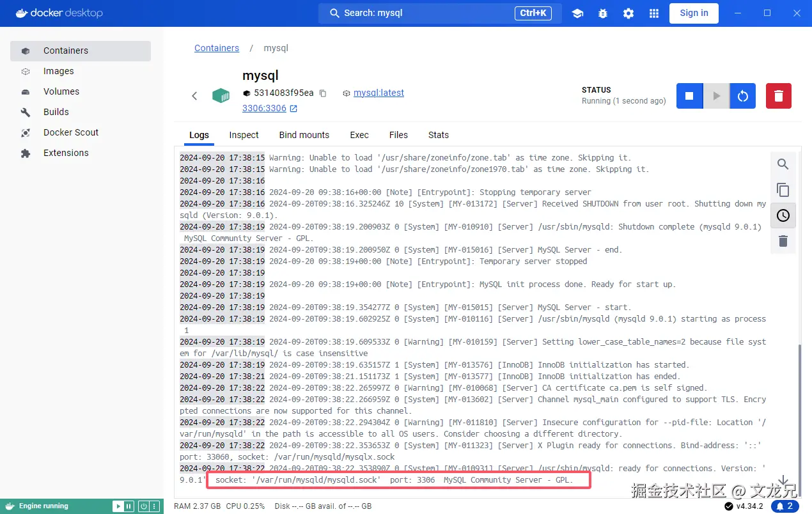The image size is (812, 514).
Task: Click the Ctrl+K shortcut badge
Action: click(x=533, y=13)
